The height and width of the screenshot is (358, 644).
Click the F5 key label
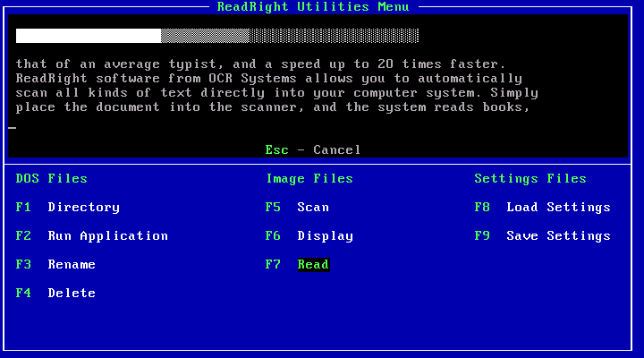[x=273, y=207]
